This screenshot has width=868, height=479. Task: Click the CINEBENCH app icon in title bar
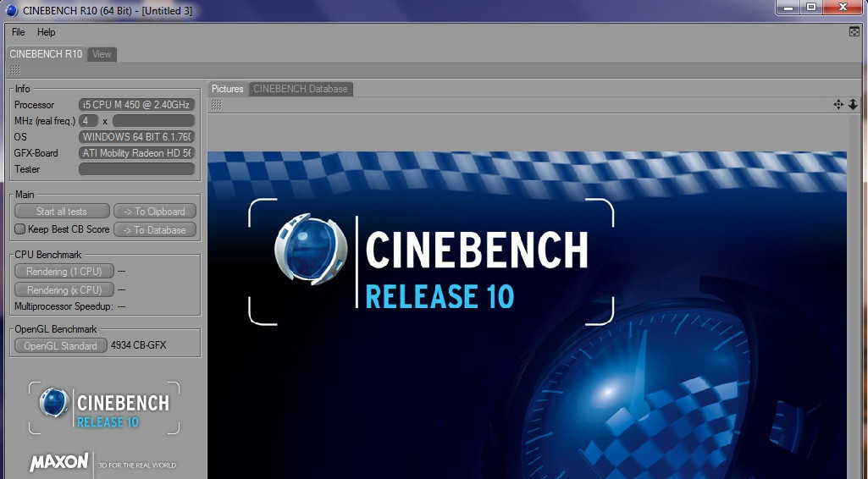pos(11,10)
